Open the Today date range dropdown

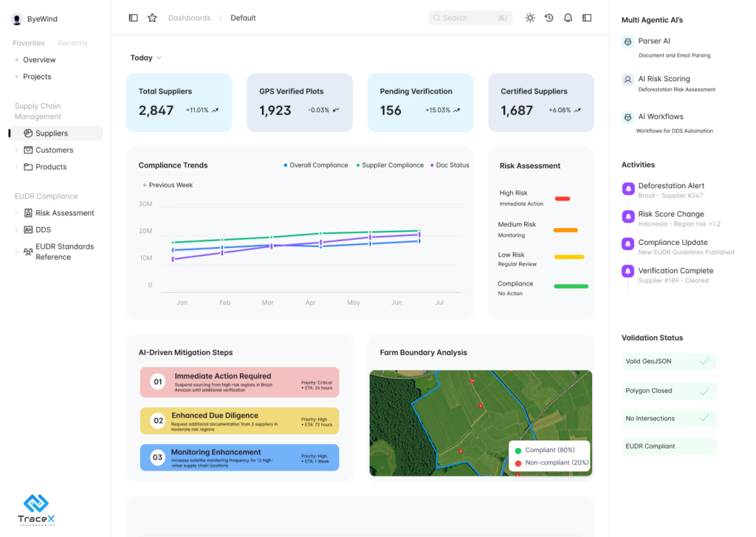tap(146, 58)
